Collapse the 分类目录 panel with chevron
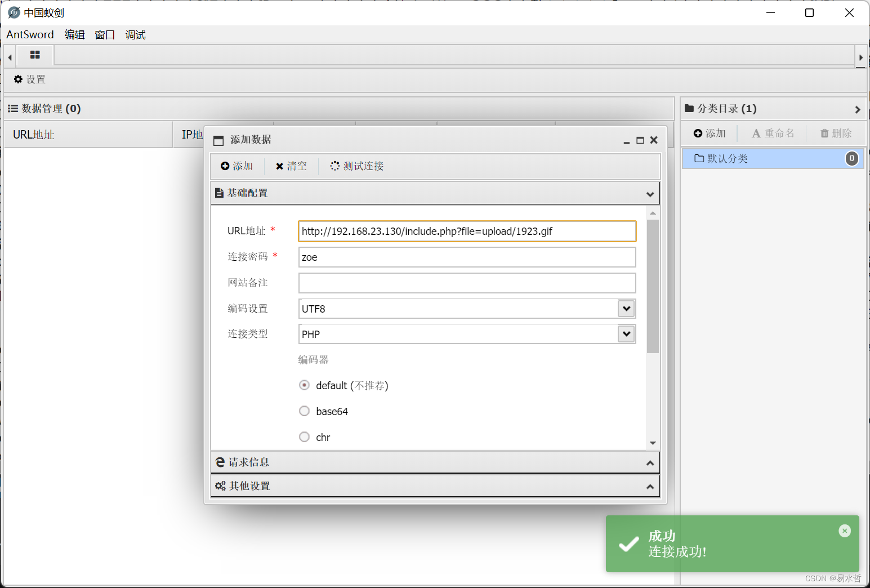 (857, 109)
